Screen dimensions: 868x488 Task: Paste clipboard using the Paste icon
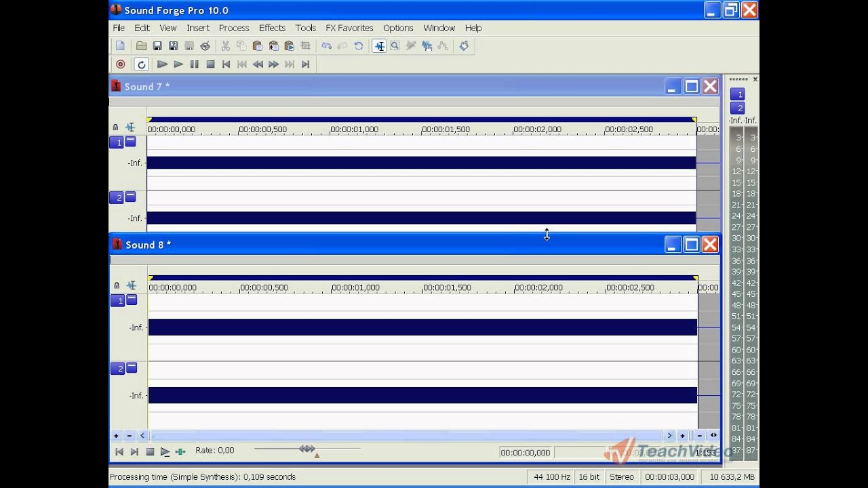257,46
